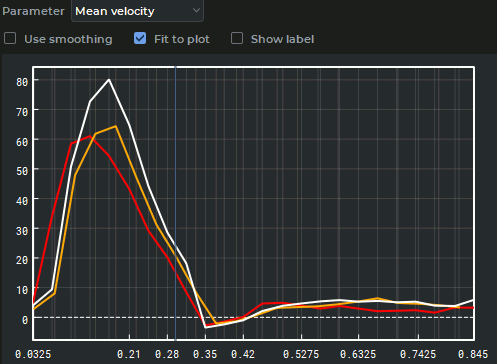
Task: Click the peak of the red velocity curve
Action: coord(90,136)
